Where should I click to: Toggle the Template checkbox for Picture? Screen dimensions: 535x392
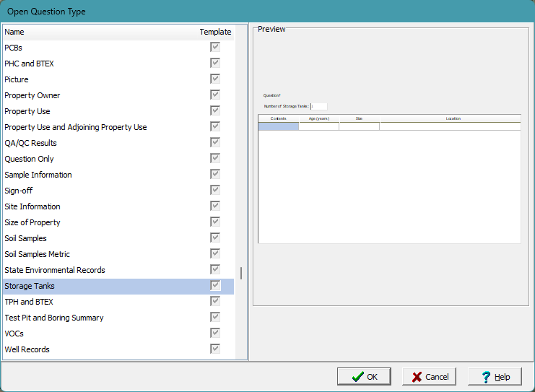215,79
